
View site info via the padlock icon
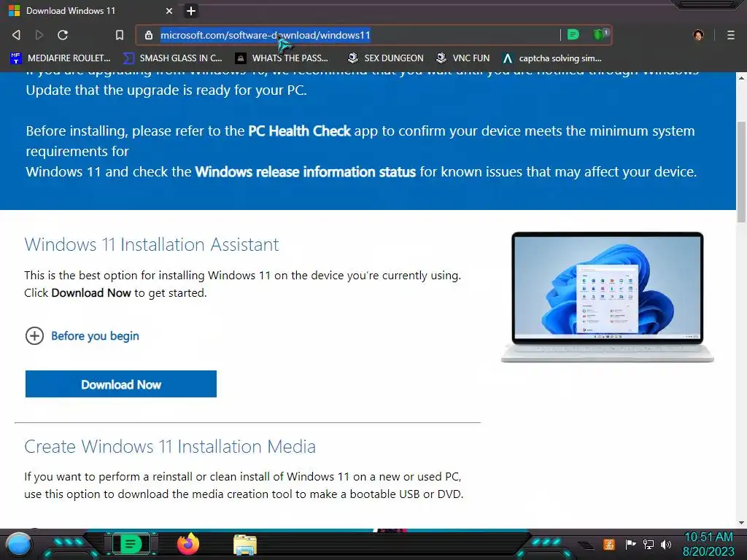coord(149,35)
